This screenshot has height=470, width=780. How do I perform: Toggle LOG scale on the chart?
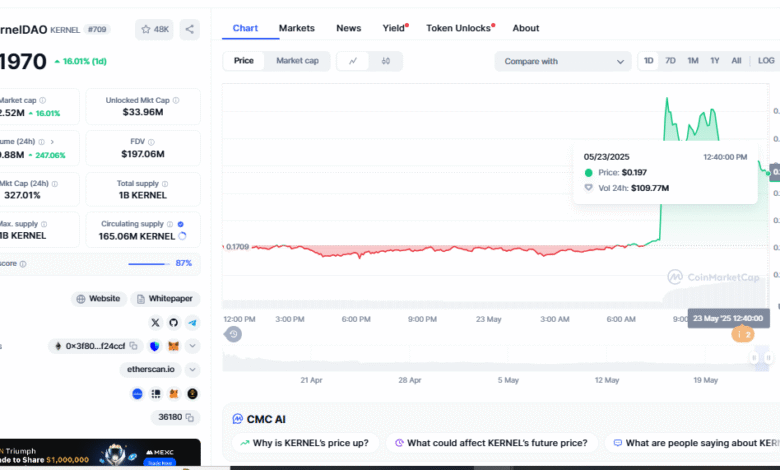766,61
